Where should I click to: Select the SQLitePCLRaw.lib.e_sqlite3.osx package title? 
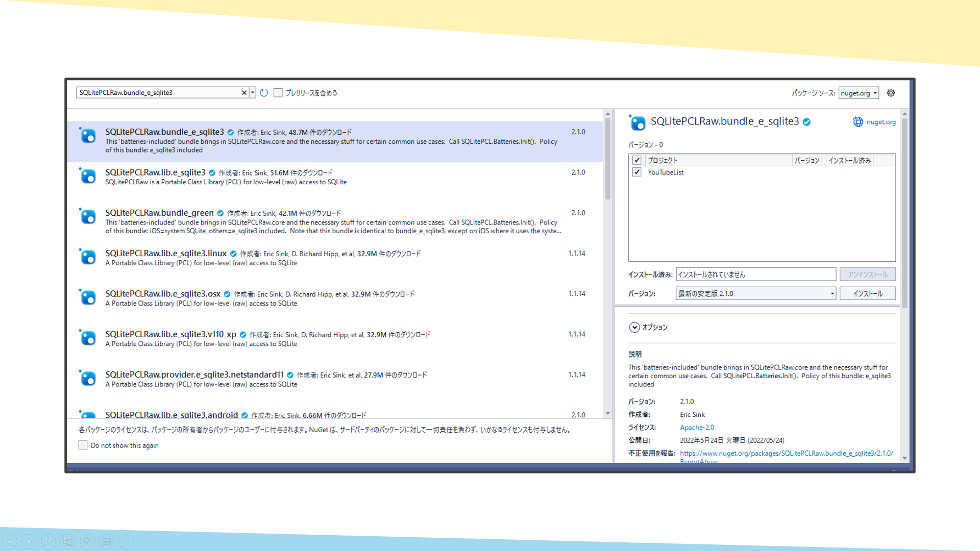click(163, 294)
